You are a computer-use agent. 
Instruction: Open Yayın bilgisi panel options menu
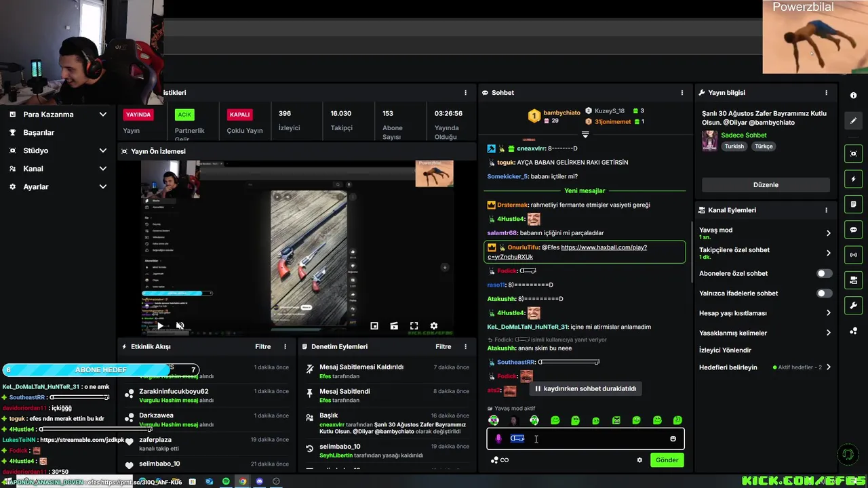tap(826, 93)
